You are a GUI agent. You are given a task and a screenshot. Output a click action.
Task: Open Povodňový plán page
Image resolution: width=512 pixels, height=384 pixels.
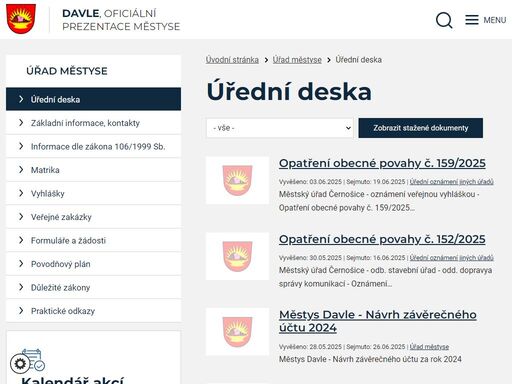click(93, 264)
